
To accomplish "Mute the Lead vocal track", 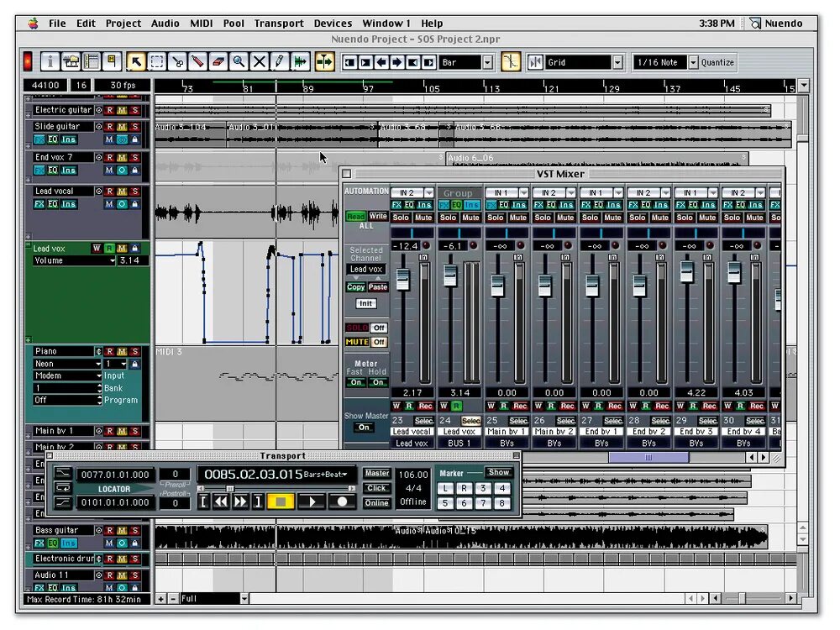I will pyautogui.click(x=122, y=192).
